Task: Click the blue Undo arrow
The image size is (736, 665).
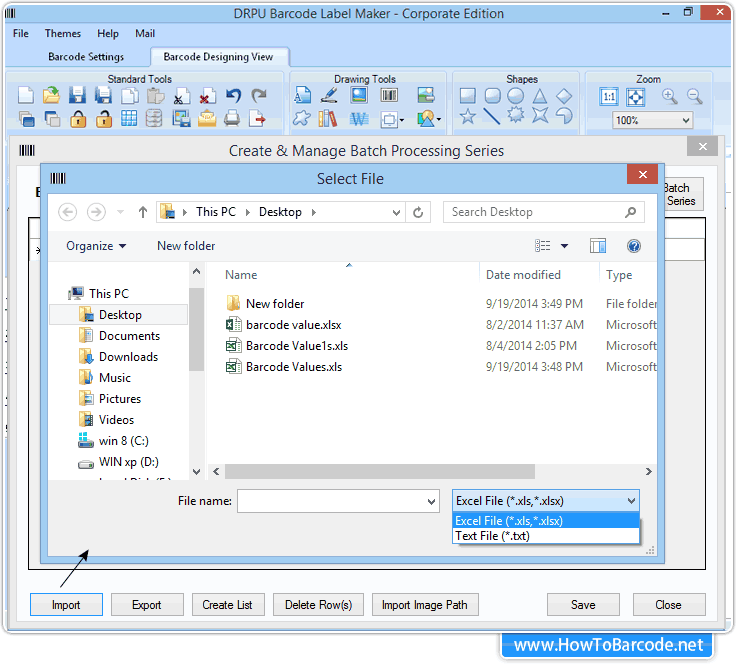Action: click(233, 95)
